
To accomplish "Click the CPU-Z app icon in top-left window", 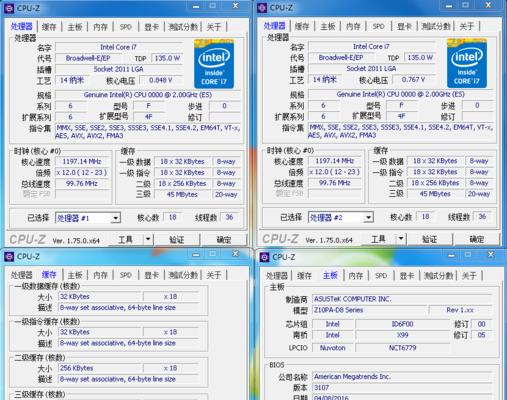I will click(9, 8).
